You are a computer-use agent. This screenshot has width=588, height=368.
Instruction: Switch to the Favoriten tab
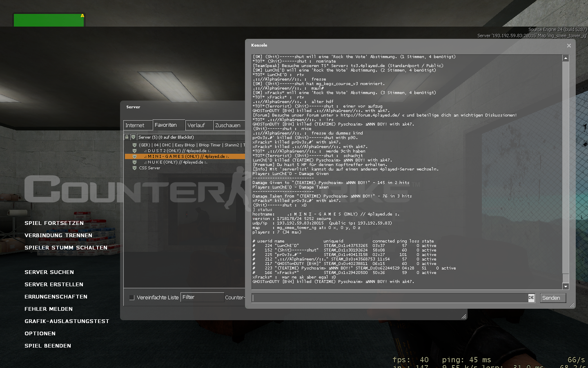pyautogui.click(x=169, y=125)
